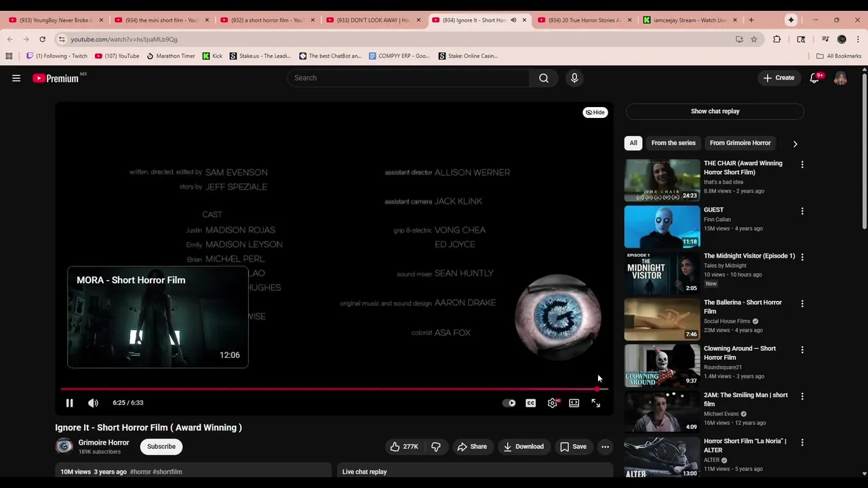The width and height of the screenshot is (868, 488).
Task: Reload the page
Action: [42, 39]
